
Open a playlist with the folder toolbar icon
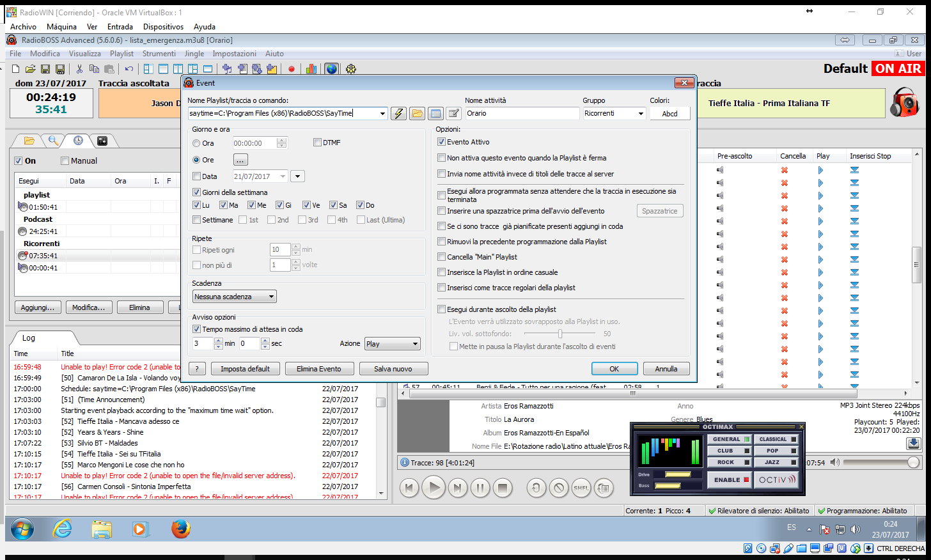click(30, 69)
